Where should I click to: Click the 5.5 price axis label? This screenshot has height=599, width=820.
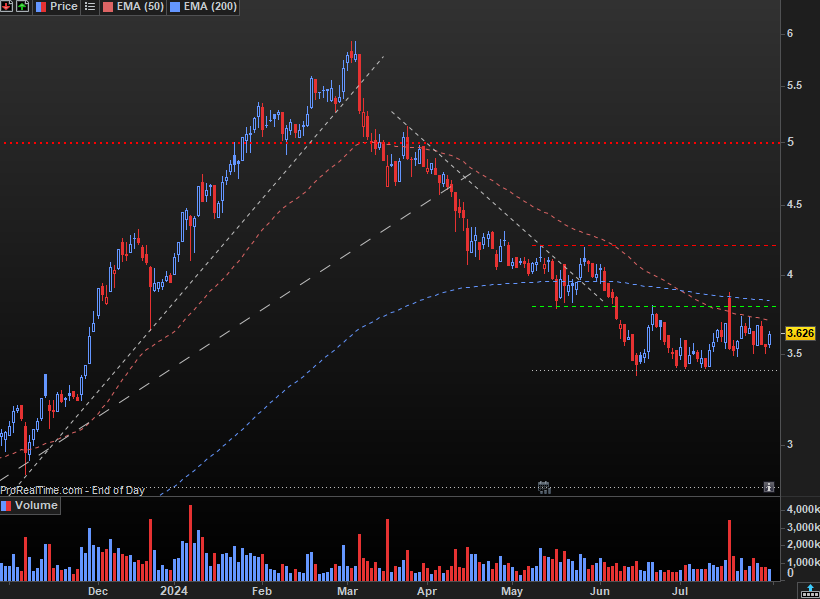pos(794,85)
